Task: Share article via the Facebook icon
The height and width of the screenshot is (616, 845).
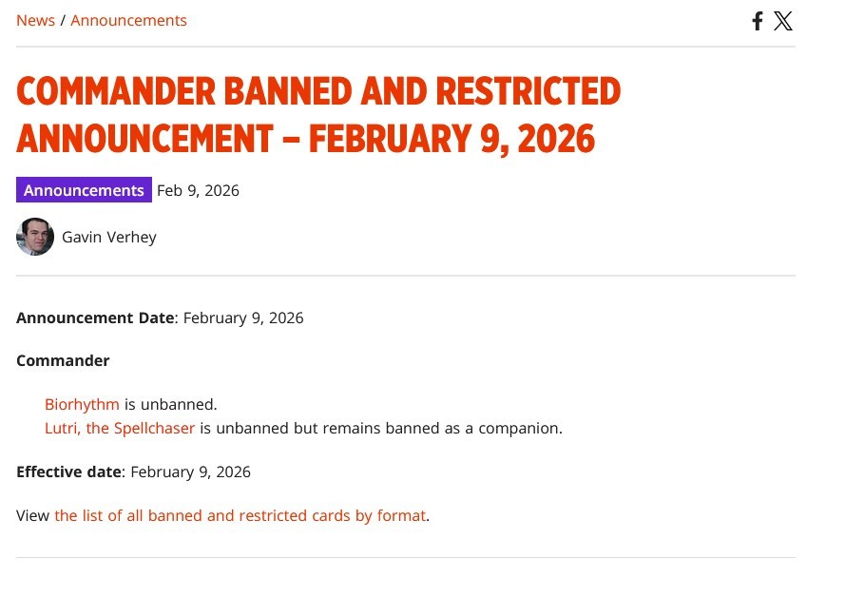Action: pyautogui.click(x=758, y=21)
